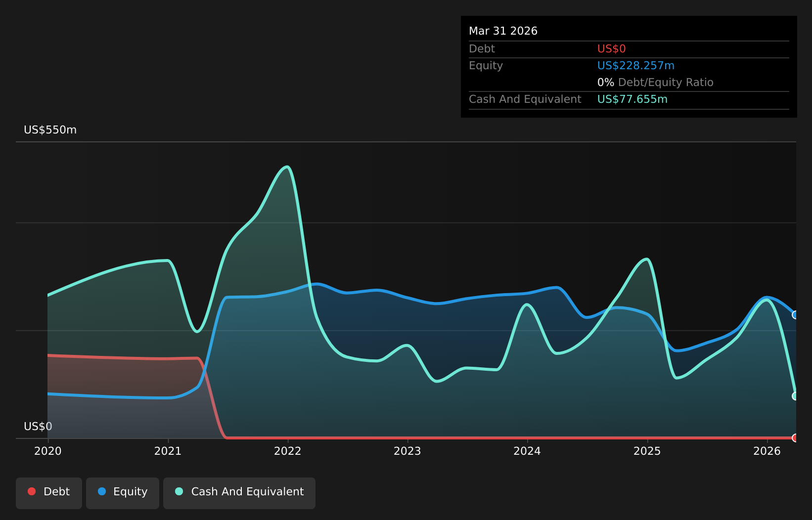
Task: Toggle the Cash And Equivalent legend button
Action: (239, 493)
